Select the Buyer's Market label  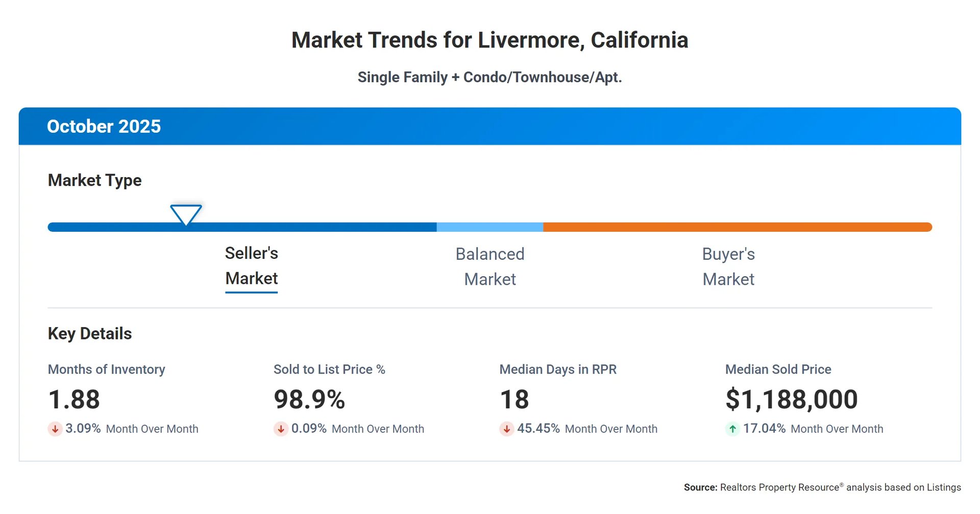pos(728,266)
